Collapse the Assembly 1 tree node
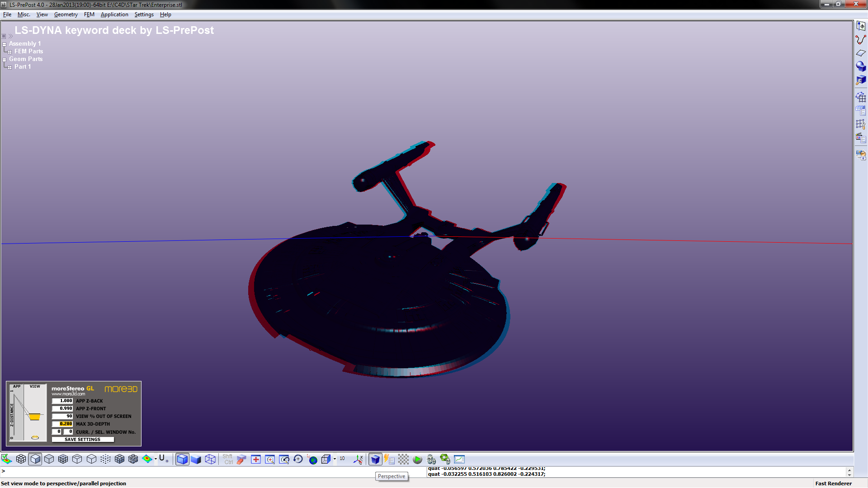 (4, 44)
